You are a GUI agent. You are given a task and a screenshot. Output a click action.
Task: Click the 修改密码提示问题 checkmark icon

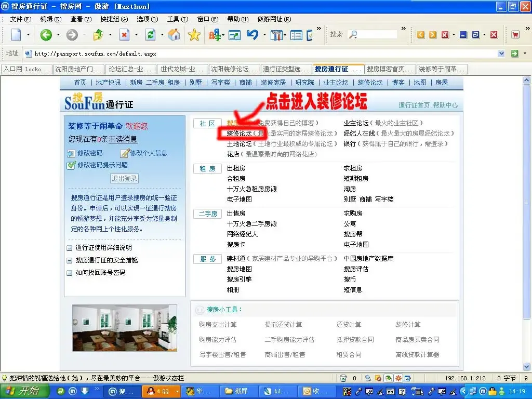pyautogui.click(x=71, y=165)
